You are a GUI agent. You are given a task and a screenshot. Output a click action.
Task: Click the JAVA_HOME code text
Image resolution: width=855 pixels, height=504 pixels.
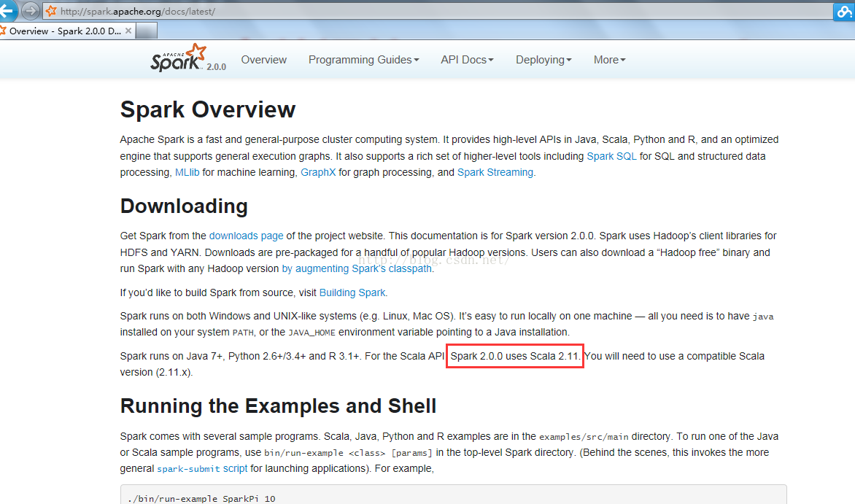pyautogui.click(x=312, y=332)
